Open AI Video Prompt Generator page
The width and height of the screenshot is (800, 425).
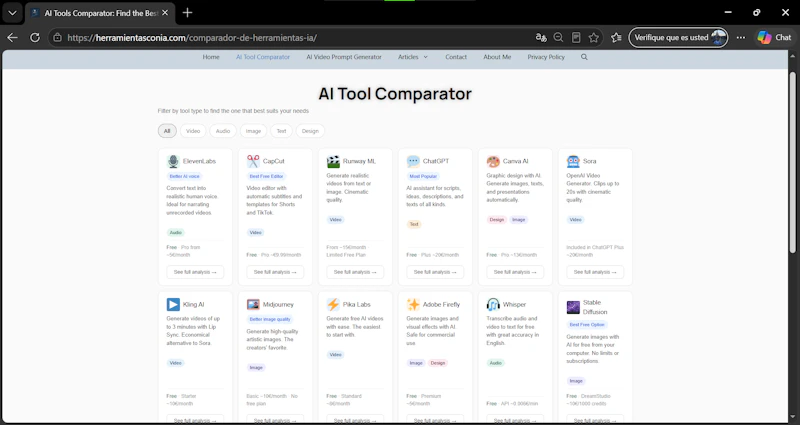344,57
